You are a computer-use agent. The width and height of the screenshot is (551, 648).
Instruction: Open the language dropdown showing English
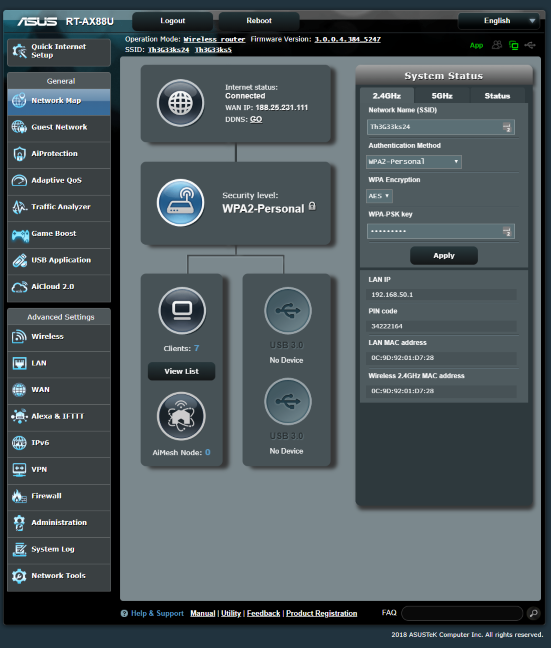pyautogui.click(x=499, y=21)
